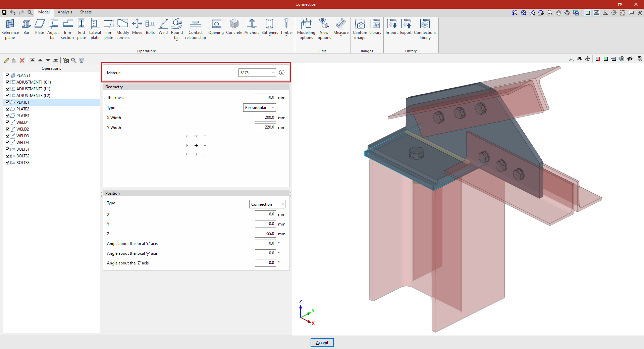
Task: Toggle the BOLTS2 checkbox
Action: pyautogui.click(x=7, y=156)
